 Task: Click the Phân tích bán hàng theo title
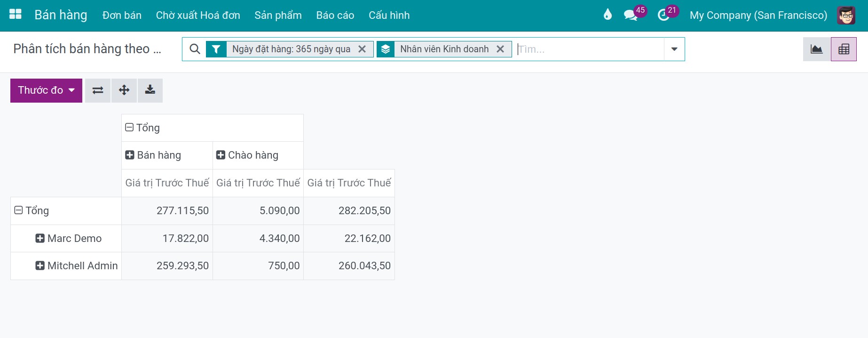pos(87,49)
